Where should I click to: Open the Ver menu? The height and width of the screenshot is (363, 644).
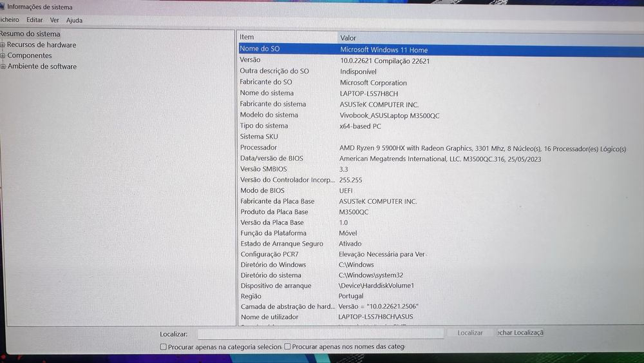[x=54, y=20]
